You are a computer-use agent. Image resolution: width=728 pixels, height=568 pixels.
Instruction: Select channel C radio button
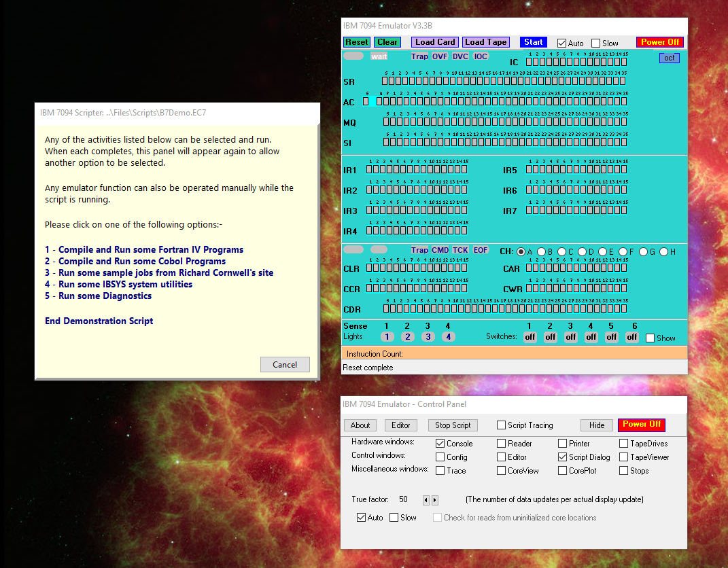tap(561, 252)
